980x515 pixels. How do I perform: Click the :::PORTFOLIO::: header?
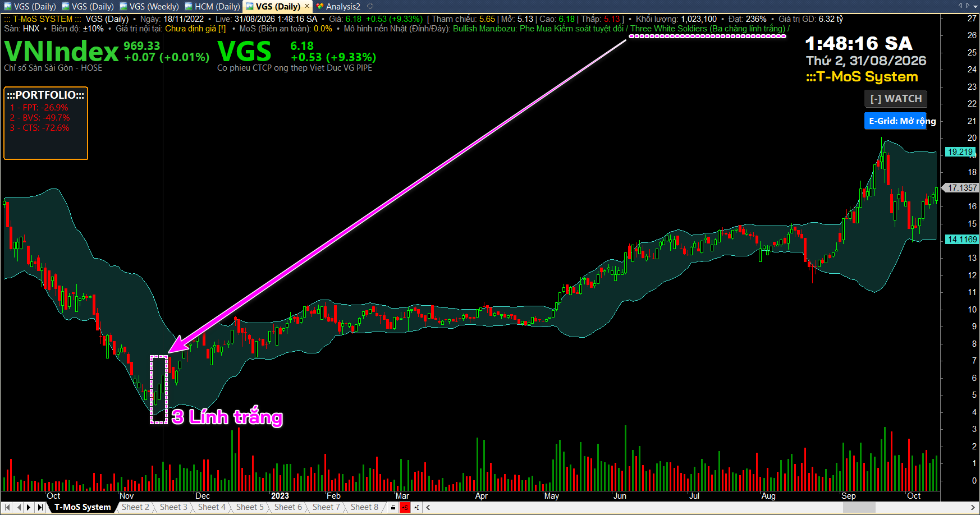[45, 95]
